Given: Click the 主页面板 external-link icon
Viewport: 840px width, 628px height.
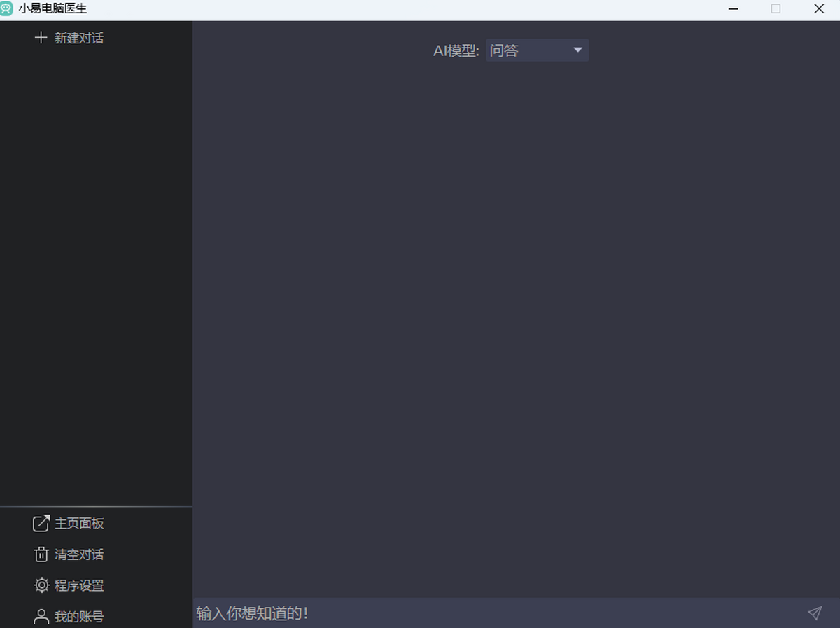Looking at the screenshot, I should 41,523.
